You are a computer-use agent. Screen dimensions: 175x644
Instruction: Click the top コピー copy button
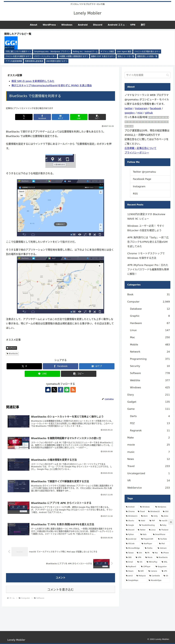pyautogui.click(x=97, y=117)
